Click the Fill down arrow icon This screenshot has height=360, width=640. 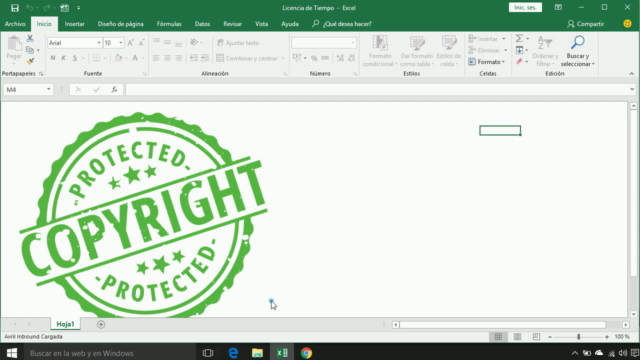[519, 50]
